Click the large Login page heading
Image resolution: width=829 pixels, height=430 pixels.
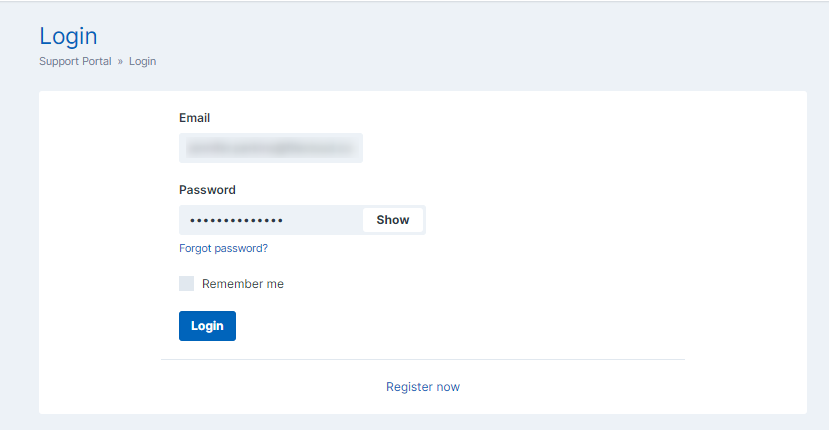click(x=68, y=36)
